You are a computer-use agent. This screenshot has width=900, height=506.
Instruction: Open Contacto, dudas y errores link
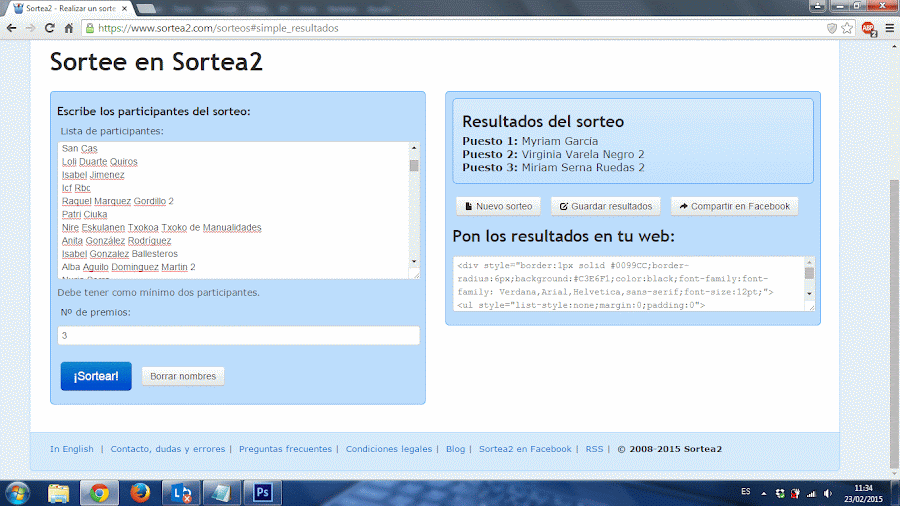click(168, 449)
